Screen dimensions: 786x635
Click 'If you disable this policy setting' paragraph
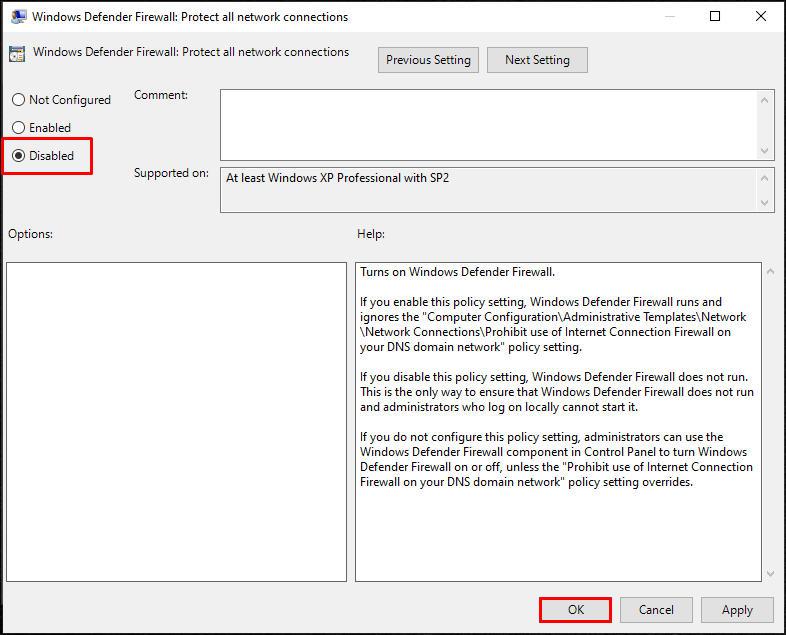[x=556, y=392]
